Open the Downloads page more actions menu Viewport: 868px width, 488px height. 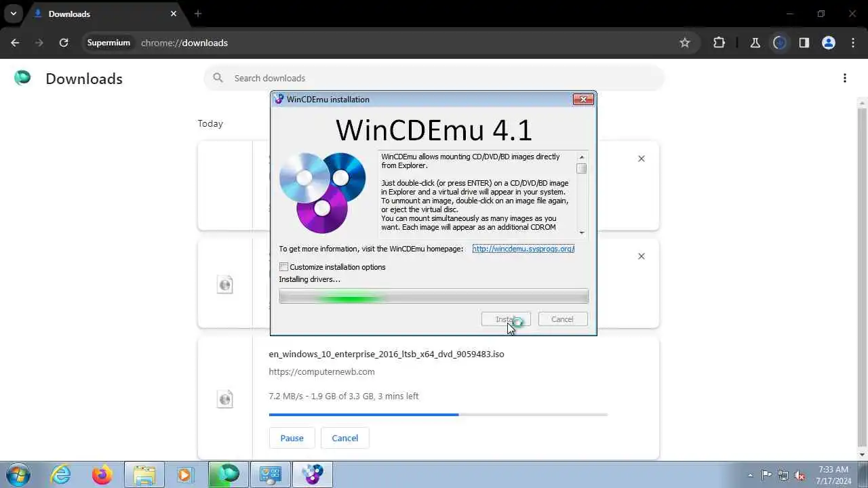[x=845, y=78]
